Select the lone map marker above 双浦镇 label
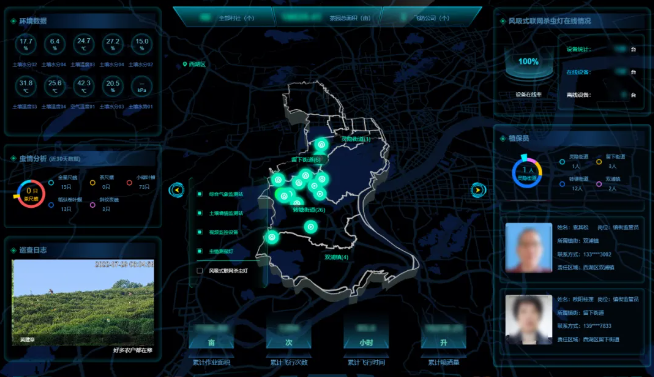654x377 pixels. tap(310, 227)
